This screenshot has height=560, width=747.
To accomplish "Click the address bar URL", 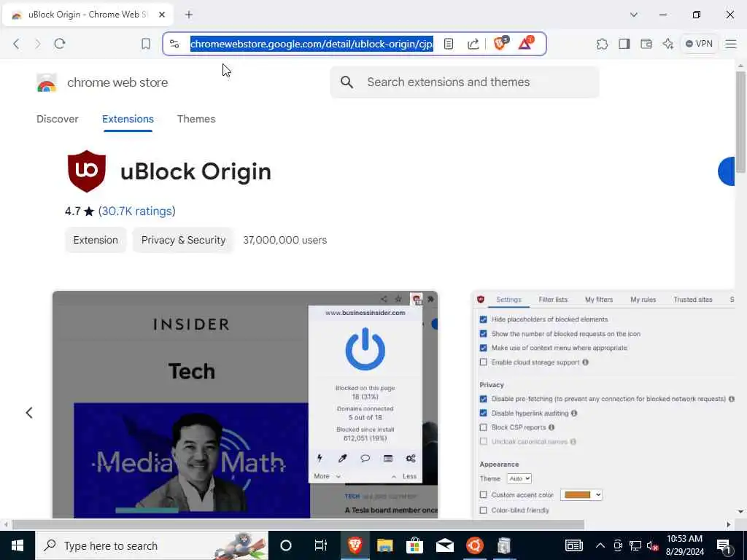I will coord(311,44).
